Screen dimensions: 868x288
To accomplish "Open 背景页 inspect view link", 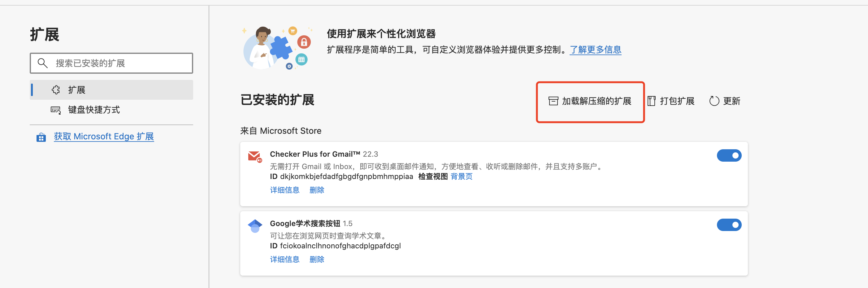I will point(461,177).
